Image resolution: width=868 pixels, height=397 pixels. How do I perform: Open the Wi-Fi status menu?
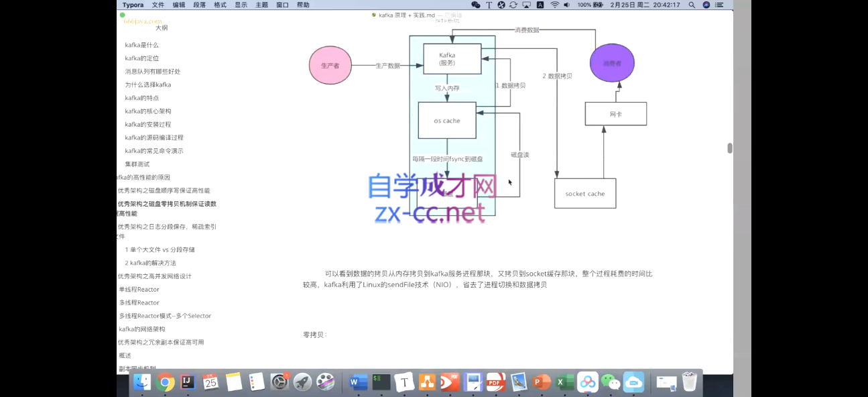point(554,5)
